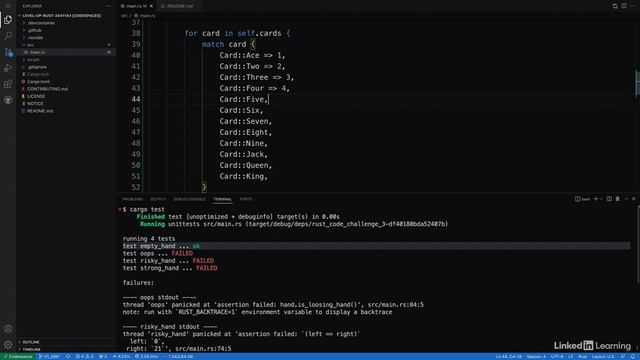This screenshot has height=360, width=640.
Task: Open README.md in the explorer tree
Action: coord(40,111)
